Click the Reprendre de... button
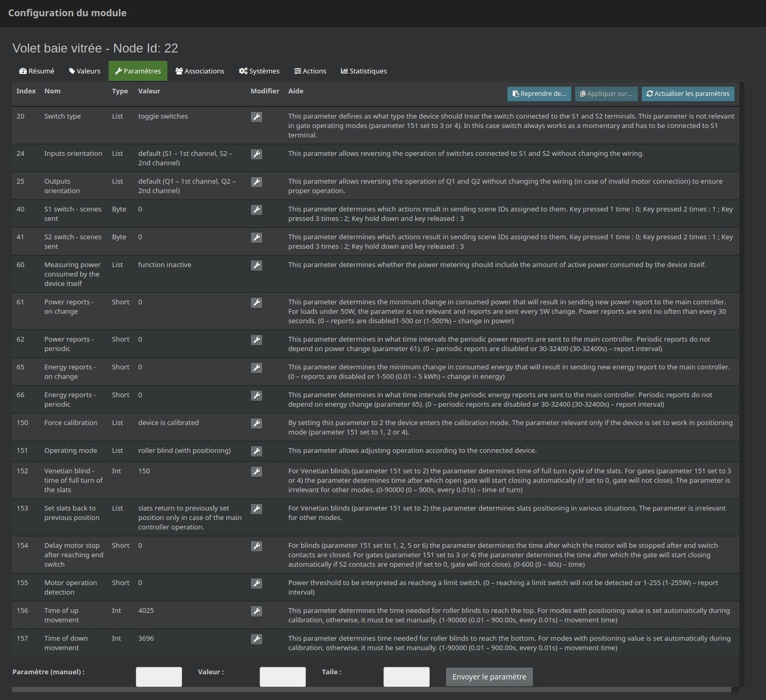 point(539,94)
